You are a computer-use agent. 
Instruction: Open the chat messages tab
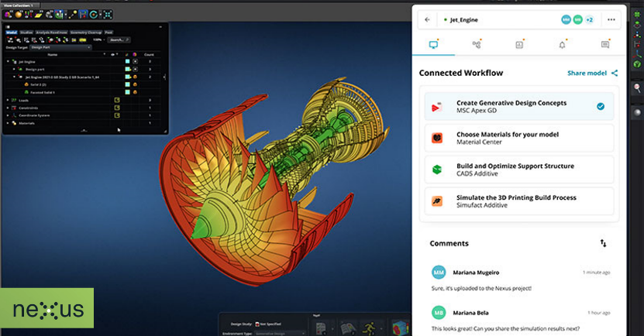tap(605, 44)
